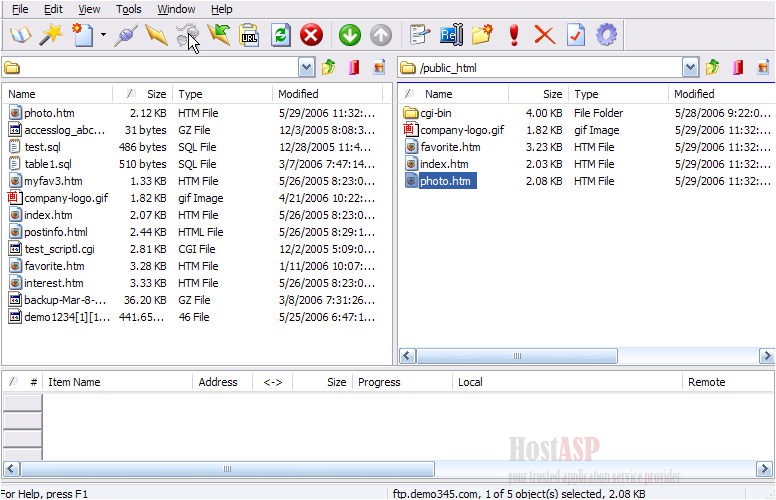776x500 pixels.
Task: Click the rename Re toolbar icon
Action: 451,36
